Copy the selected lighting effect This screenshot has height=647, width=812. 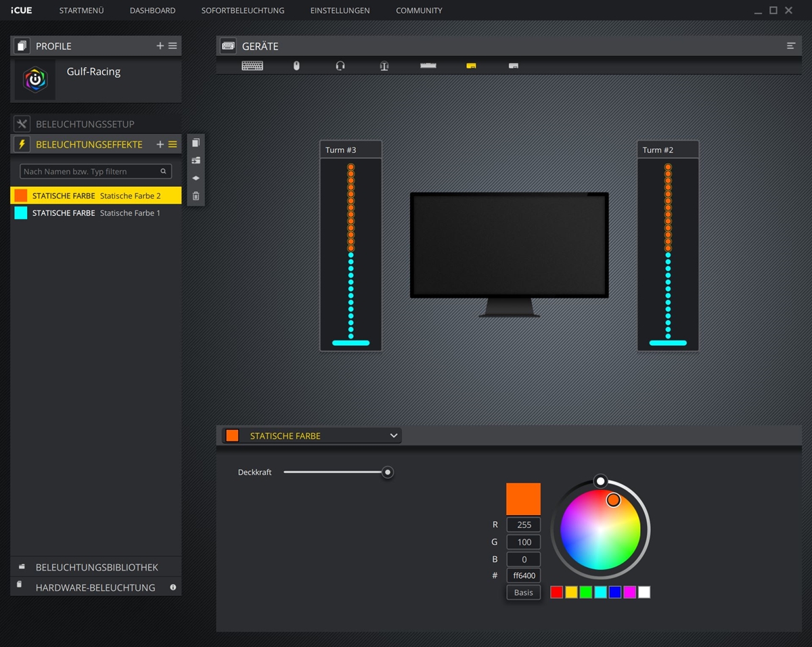click(196, 143)
